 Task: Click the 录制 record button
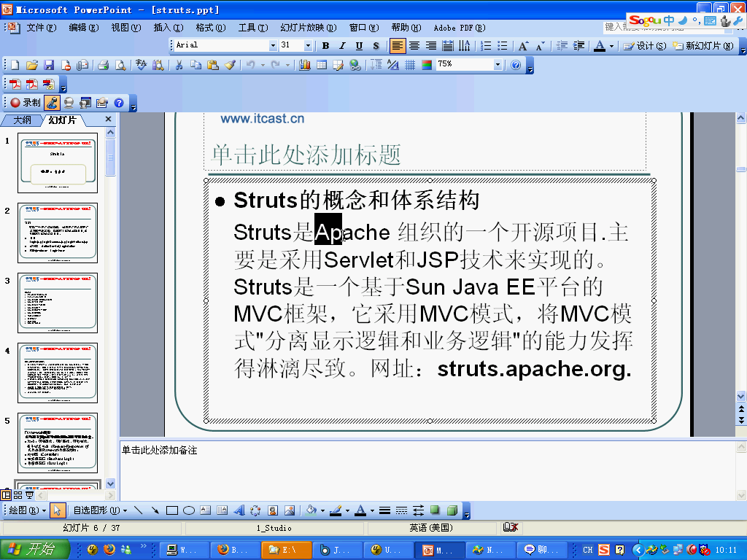(26, 102)
